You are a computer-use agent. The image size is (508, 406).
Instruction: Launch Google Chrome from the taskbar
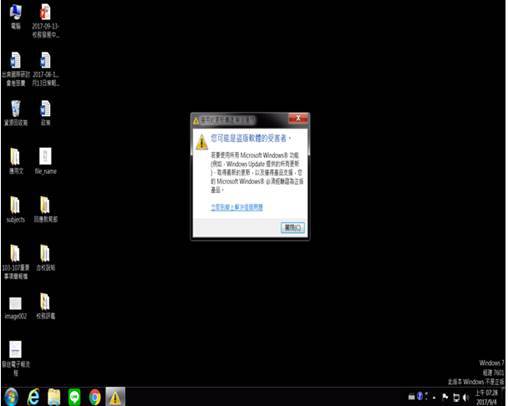[x=95, y=397]
